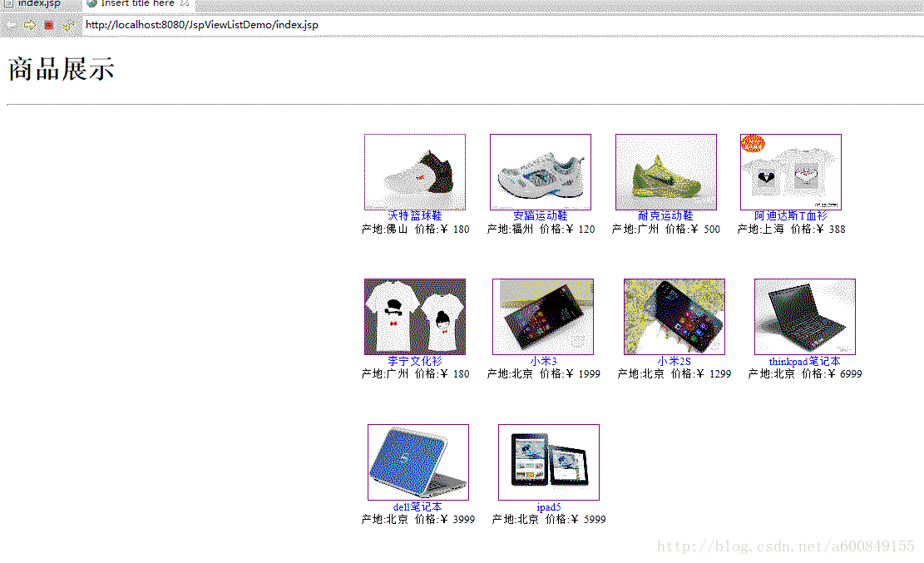Image resolution: width=924 pixels, height=563 pixels.
Task: Select the Insert title here browser tab
Action: click(137, 3)
